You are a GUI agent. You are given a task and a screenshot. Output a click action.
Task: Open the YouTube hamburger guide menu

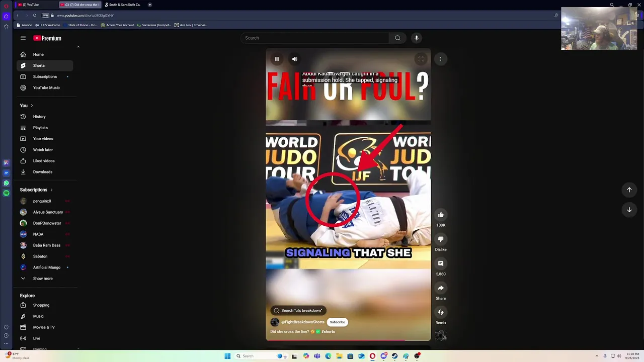tap(23, 38)
